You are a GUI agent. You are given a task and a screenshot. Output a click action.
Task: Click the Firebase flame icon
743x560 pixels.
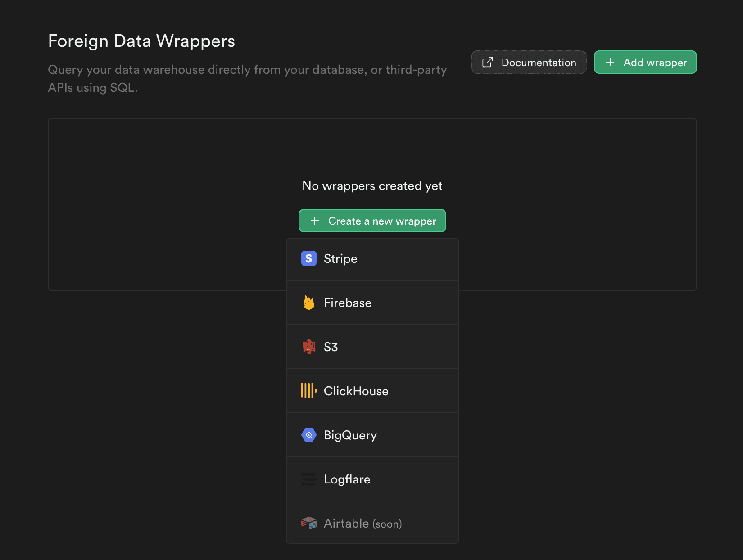308,303
